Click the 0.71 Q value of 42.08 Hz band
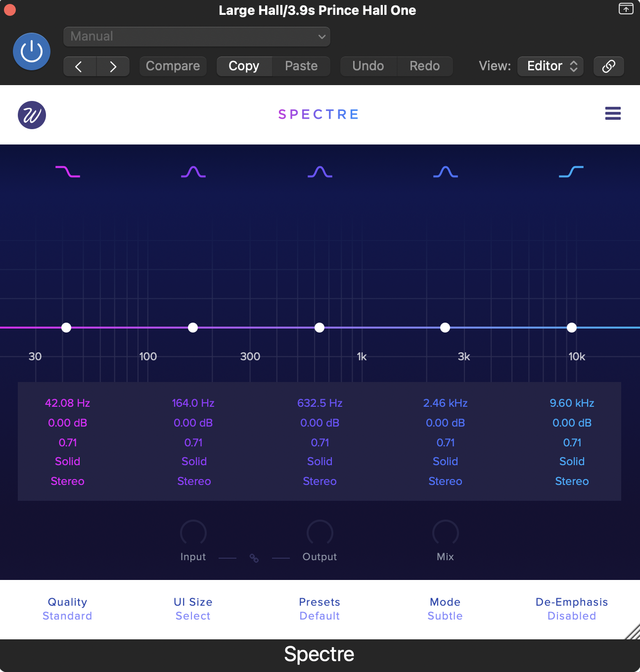This screenshot has height=672, width=640. point(68,443)
